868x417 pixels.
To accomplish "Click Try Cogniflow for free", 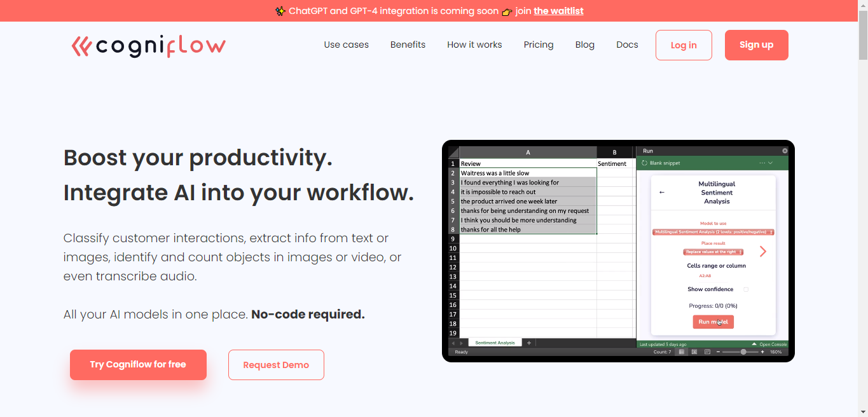I will [x=138, y=365].
